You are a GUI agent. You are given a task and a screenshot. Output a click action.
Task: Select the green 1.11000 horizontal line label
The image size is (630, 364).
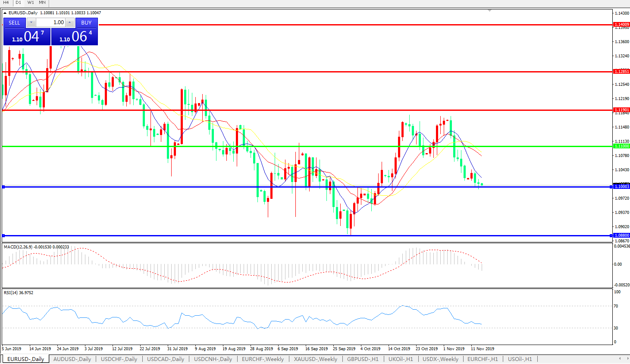tap(621, 146)
